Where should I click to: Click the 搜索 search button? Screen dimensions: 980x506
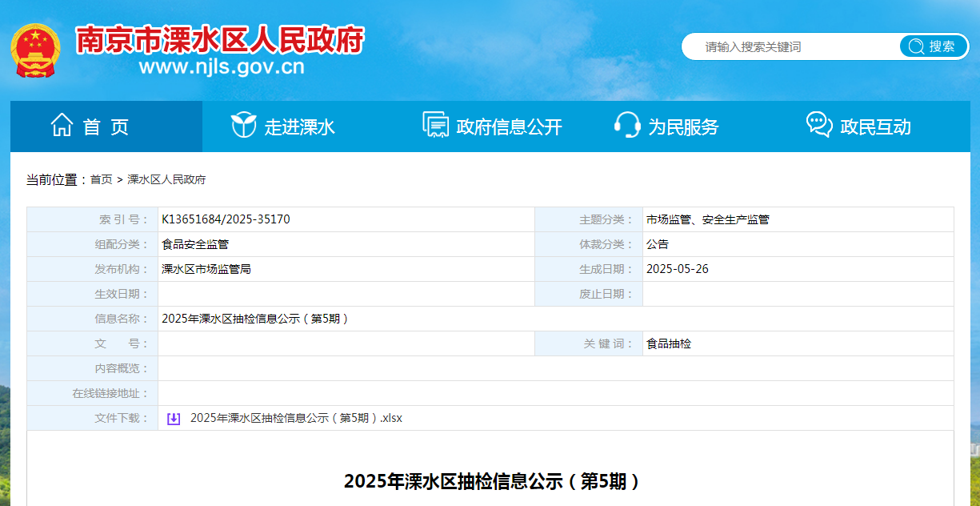934,46
